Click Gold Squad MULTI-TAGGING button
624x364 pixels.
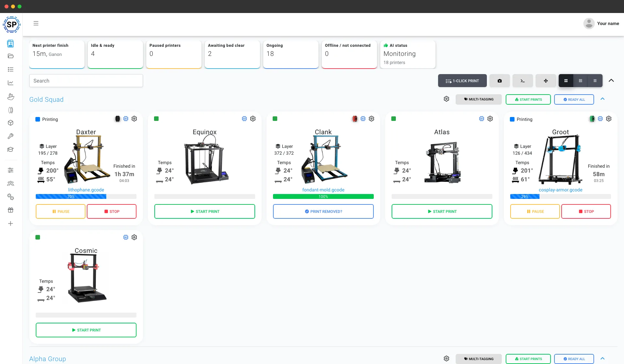(x=478, y=99)
